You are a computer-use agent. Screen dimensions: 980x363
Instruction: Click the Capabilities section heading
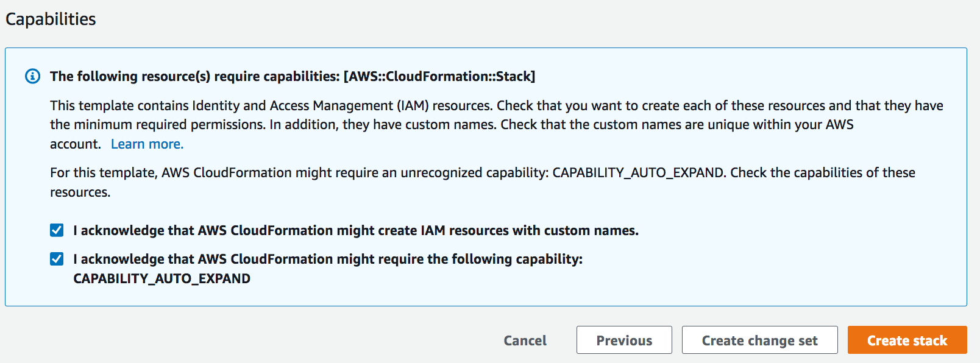click(x=51, y=19)
